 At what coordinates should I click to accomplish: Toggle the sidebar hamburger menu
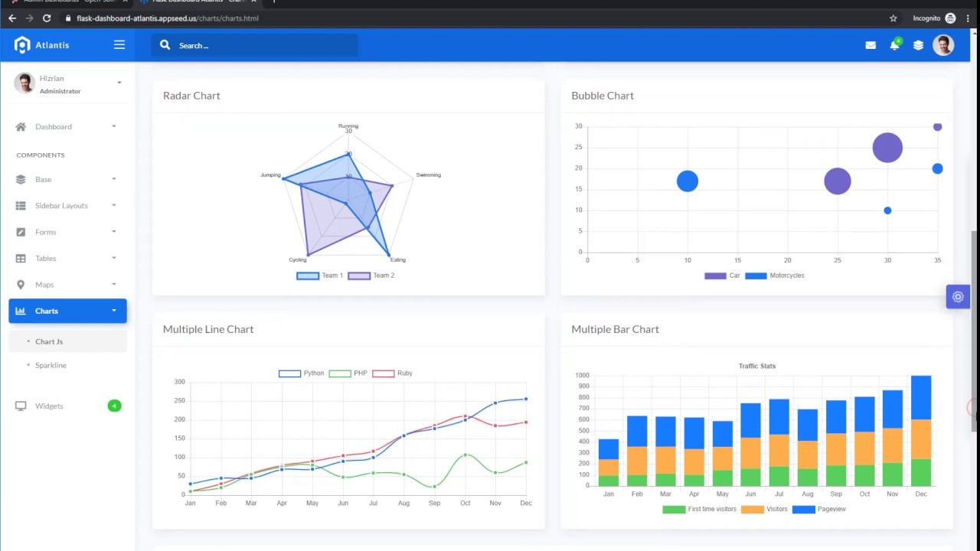119,45
